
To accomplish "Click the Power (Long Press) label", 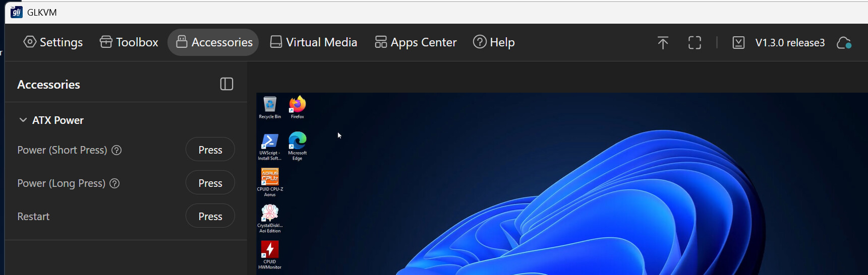I will (61, 183).
